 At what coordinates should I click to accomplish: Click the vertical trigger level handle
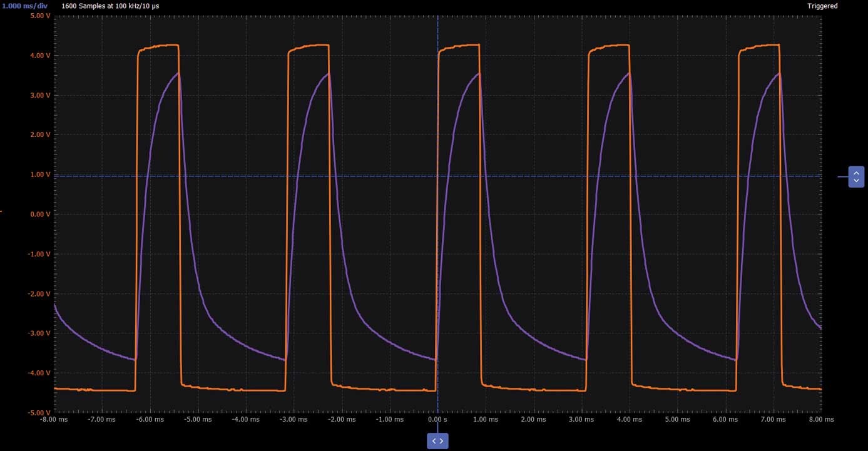(855, 176)
